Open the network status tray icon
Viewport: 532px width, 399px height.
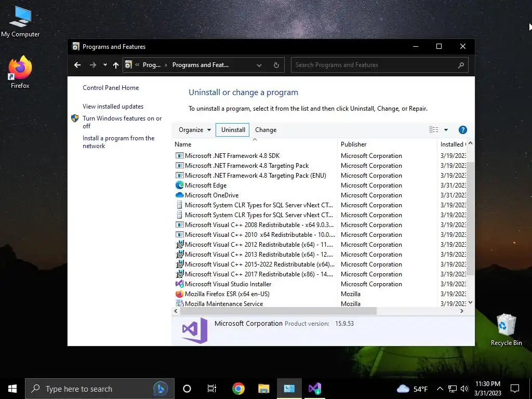[x=453, y=389]
